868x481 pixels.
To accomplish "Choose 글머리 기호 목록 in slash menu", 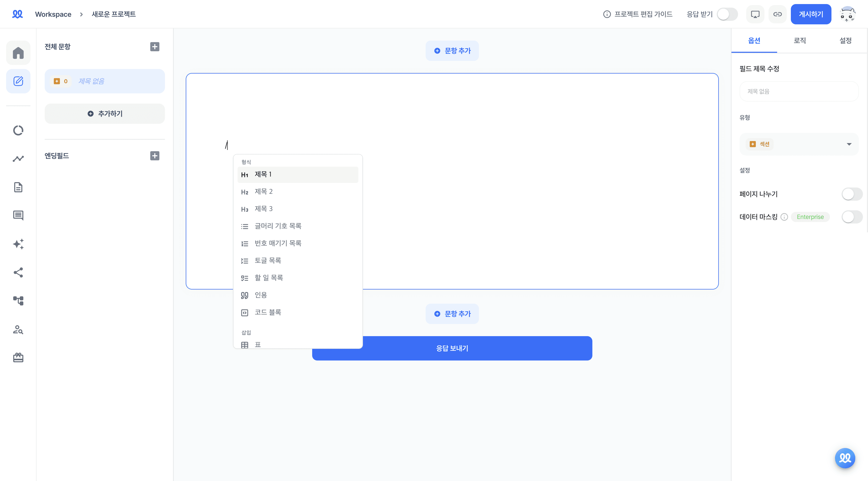I will (278, 226).
